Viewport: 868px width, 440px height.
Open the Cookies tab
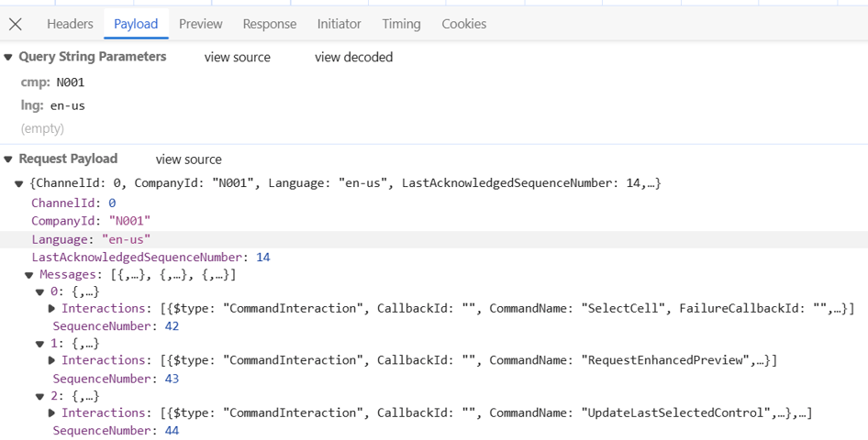point(463,24)
